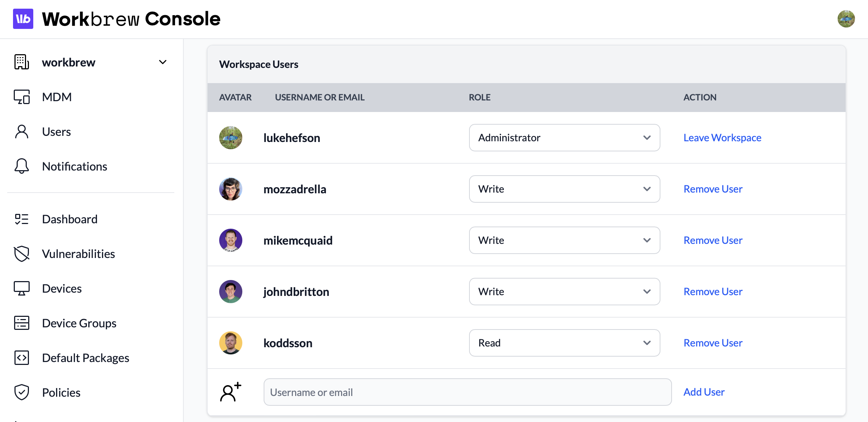This screenshot has height=422, width=868.
Task: Click the Default Packages code icon
Action: tap(22, 358)
